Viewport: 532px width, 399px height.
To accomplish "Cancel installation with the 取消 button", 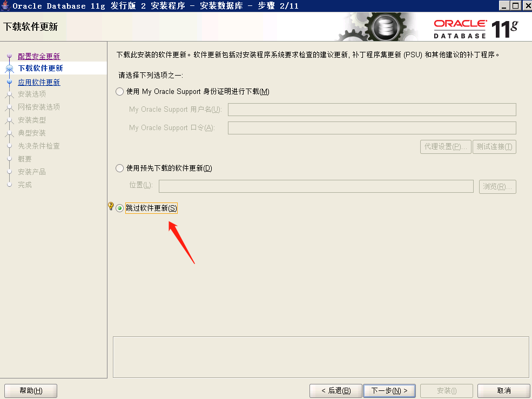I will pyautogui.click(x=504, y=390).
